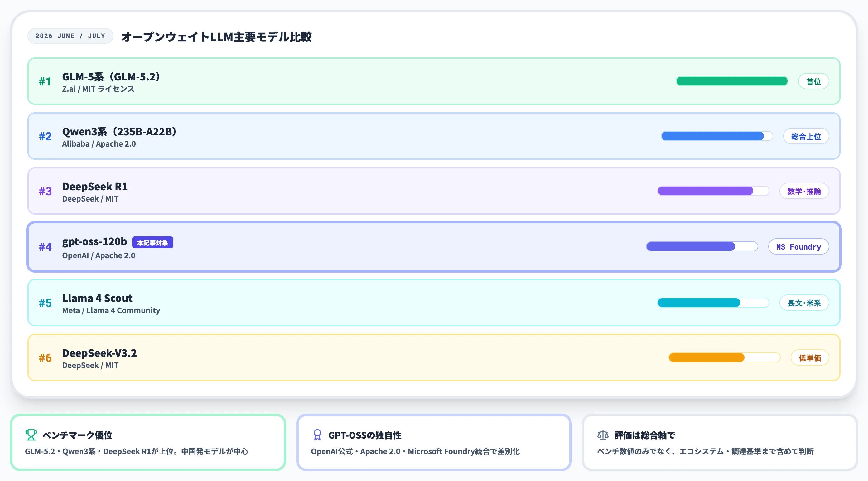Click the subtitle OpenAI / Apache 2.0
868x481 pixels.
(99, 255)
